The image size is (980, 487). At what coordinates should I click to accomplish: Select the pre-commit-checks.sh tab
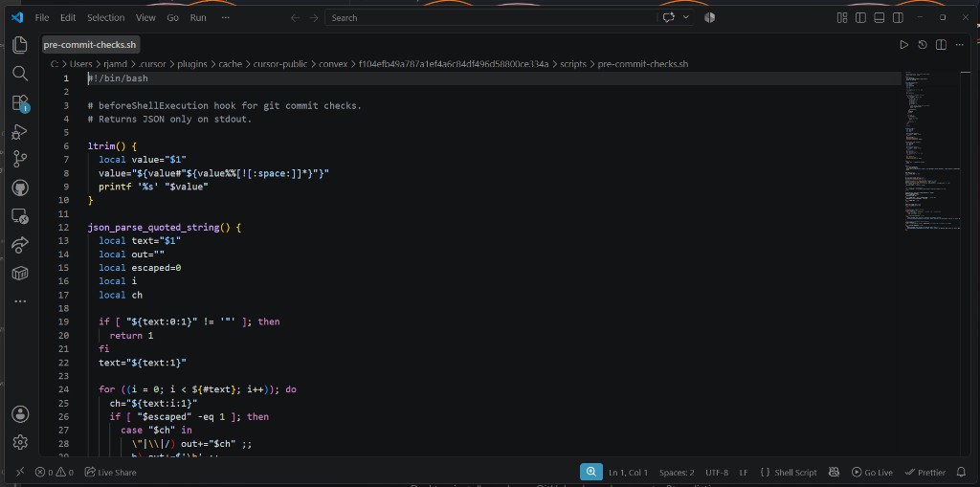point(90,44)
